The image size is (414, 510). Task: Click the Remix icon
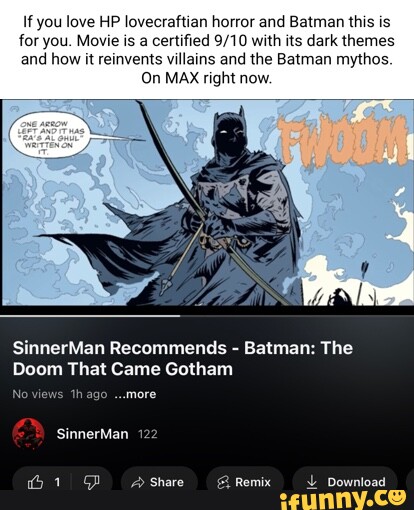click(x=223, y=483)
